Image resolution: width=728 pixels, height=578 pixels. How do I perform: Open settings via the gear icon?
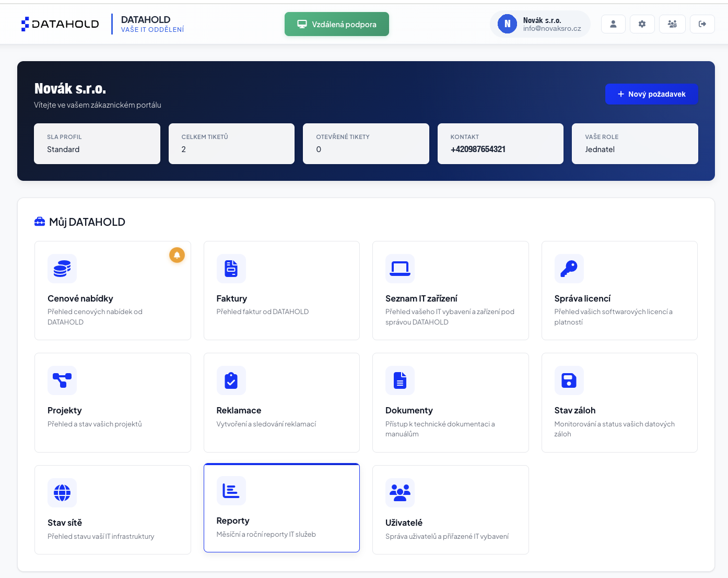click(642, 24)
